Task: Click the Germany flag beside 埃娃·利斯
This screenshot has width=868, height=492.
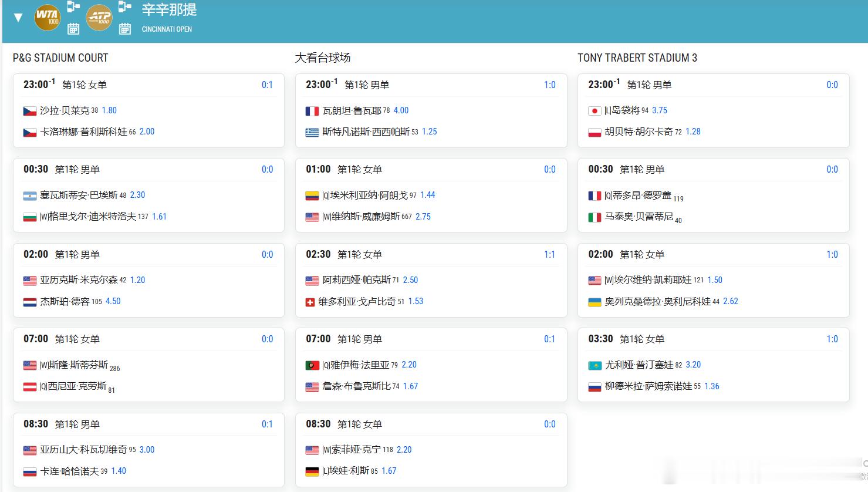Action: pos(312,471)
